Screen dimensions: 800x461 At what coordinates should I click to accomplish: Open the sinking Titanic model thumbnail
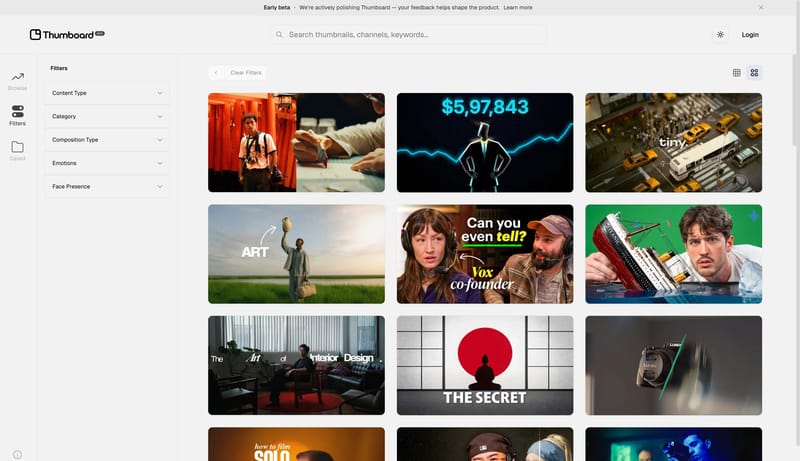tap(673, 254)
